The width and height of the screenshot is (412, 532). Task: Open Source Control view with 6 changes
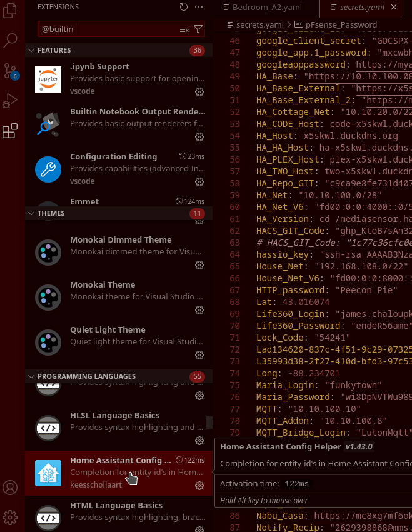[x=10, y=71]
